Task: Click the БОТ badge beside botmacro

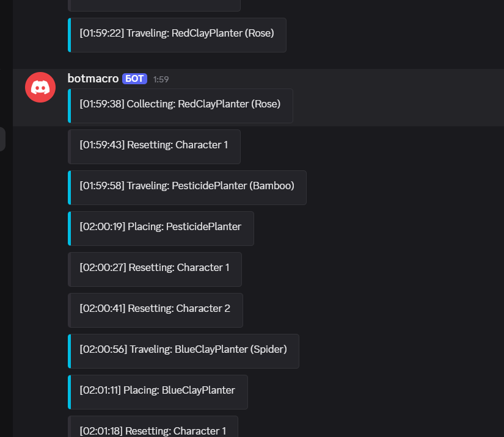Action: (134, 79)
